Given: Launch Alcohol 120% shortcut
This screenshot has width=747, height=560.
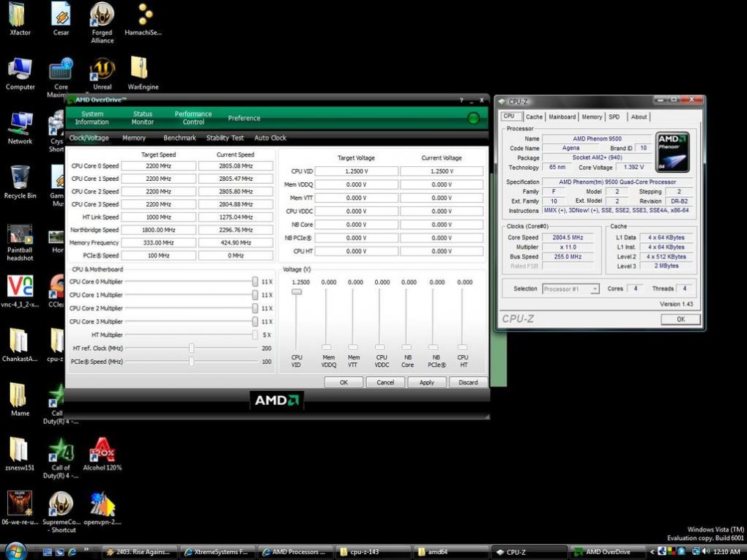Looking at the screenshot, I should click(x=102, y=454).
